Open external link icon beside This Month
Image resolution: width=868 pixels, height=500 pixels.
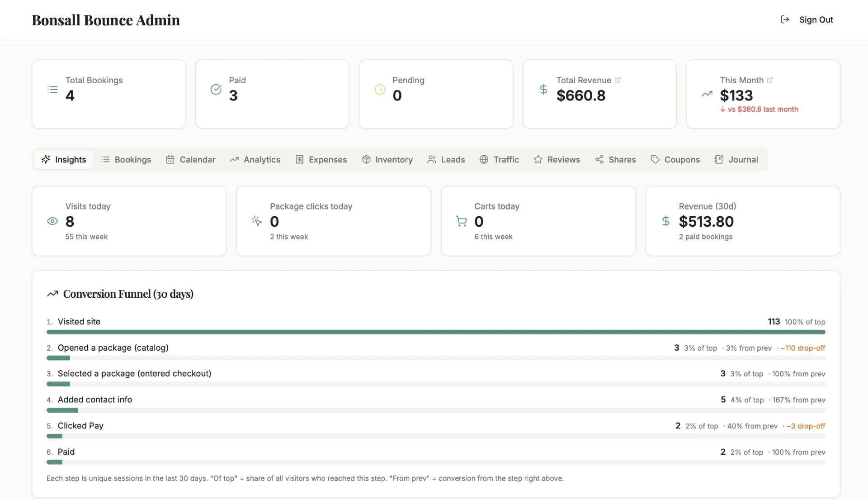(x=770, y=80)
